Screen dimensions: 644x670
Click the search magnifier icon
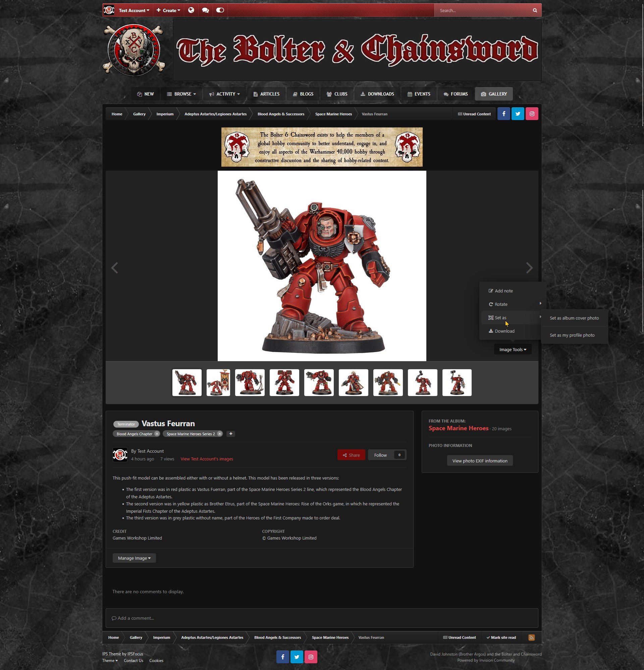click(x=535, y=10)
